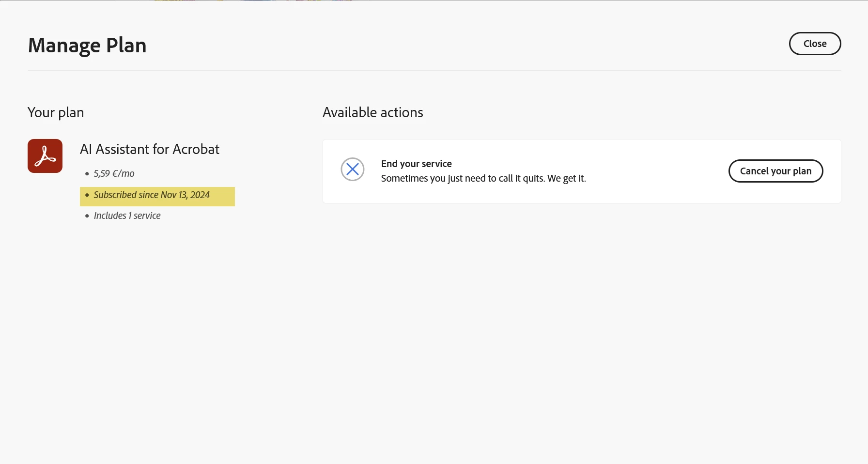Click the bullet before Subscribed since
Viewport: 868px width, 464px height.
(87, 195)
